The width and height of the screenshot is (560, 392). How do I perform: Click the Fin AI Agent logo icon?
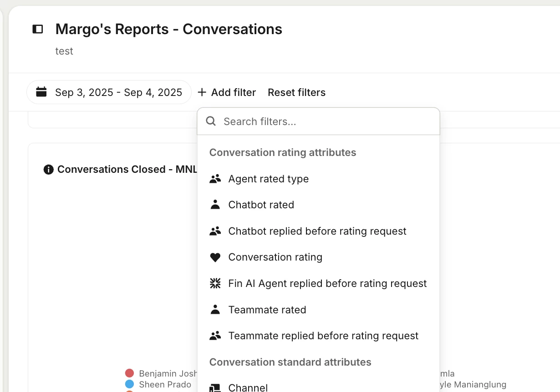[x=215, y=283]
